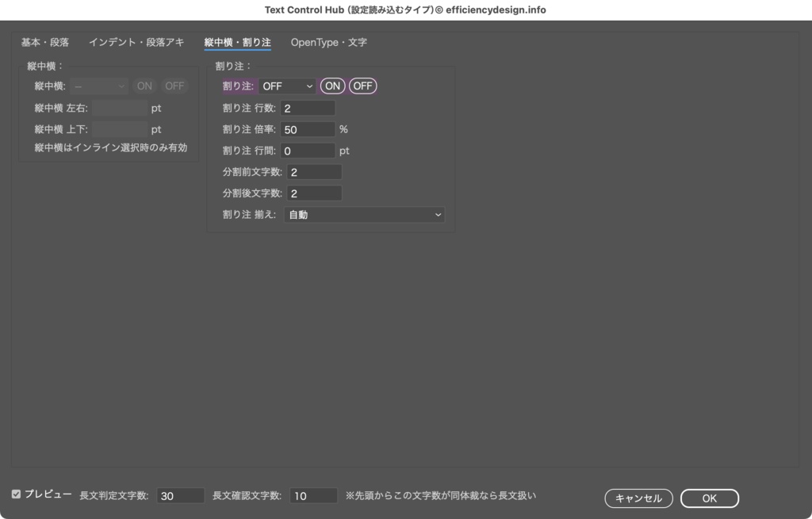Toggle the プレビュー checkbox
The height and width of the screenshot is (519, 812).
tap(16, 494)
